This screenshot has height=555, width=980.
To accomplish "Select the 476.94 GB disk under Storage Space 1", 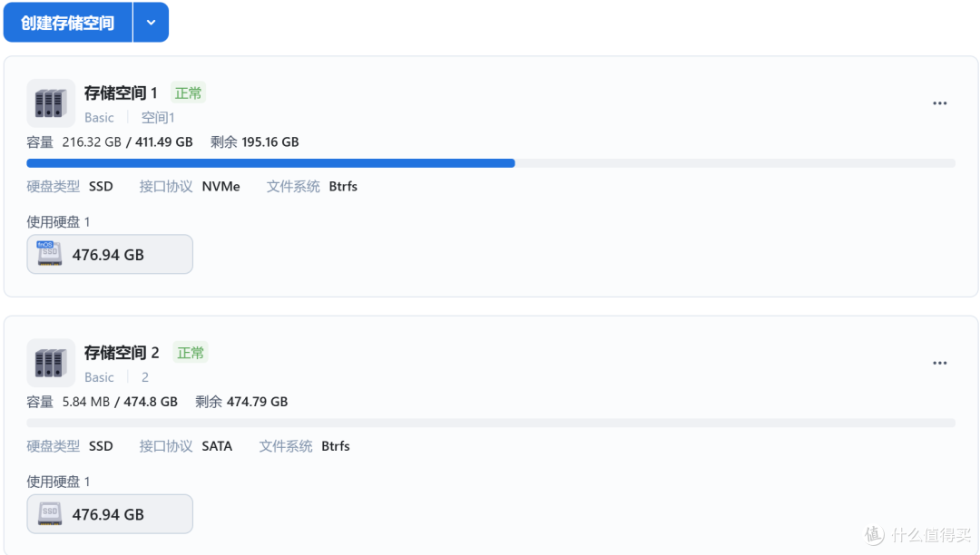I will pos(110,254).
